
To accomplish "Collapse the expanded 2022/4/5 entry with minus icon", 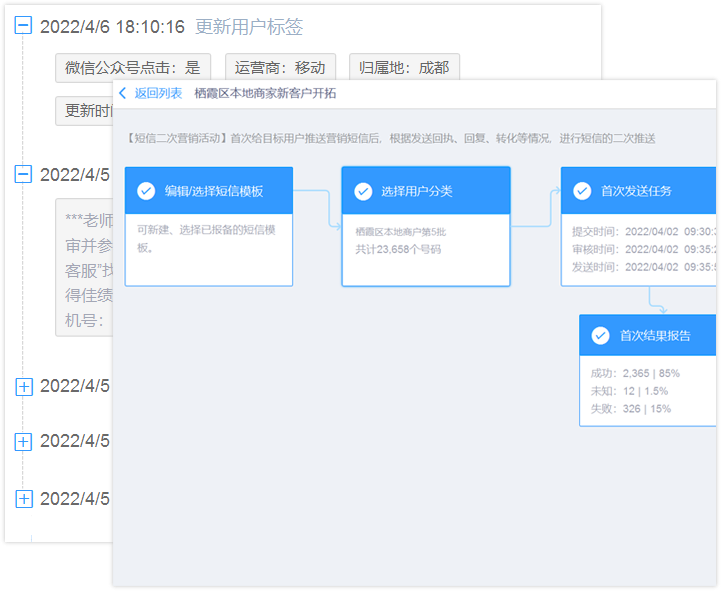I will tap(24, 175).
